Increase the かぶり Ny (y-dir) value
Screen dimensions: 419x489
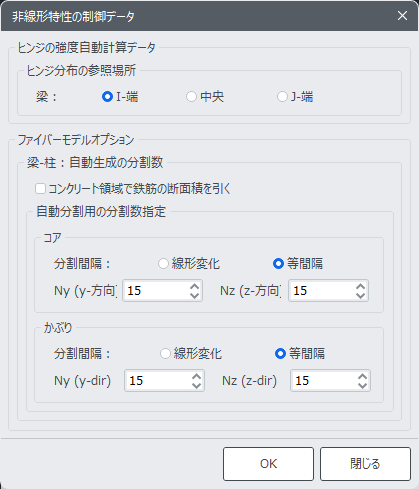pyautogui.click(x=197, y=376)
